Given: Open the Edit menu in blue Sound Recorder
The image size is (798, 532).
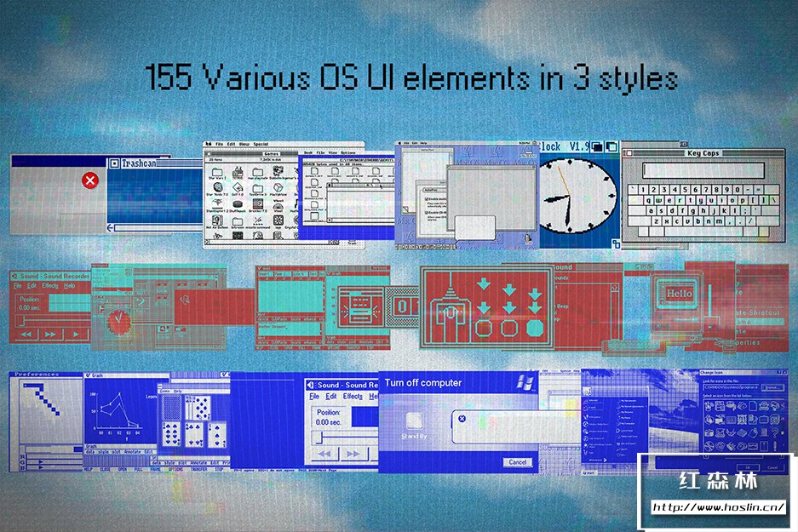Looking at the screenshot, I should pos(331,396).
